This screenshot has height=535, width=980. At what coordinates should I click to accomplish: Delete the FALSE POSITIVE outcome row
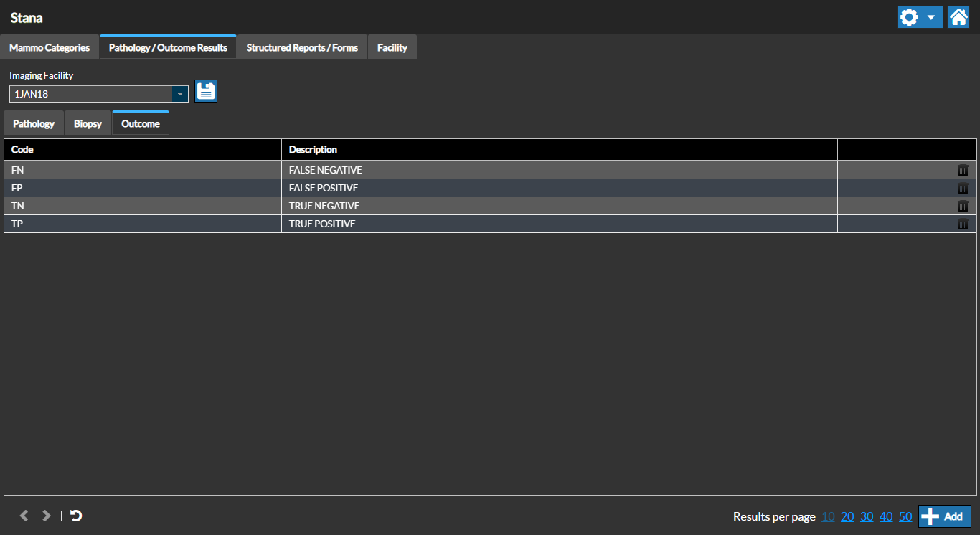coord(963,188)
